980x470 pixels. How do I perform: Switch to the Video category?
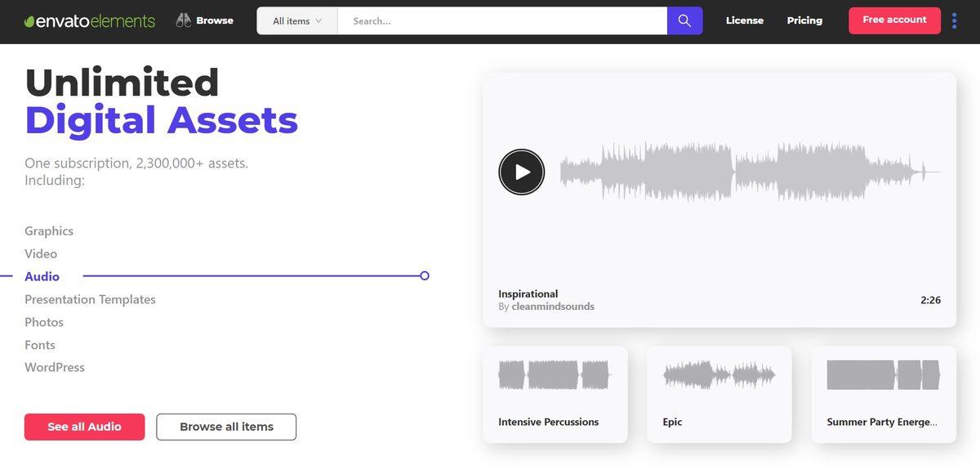click(41, 254)
